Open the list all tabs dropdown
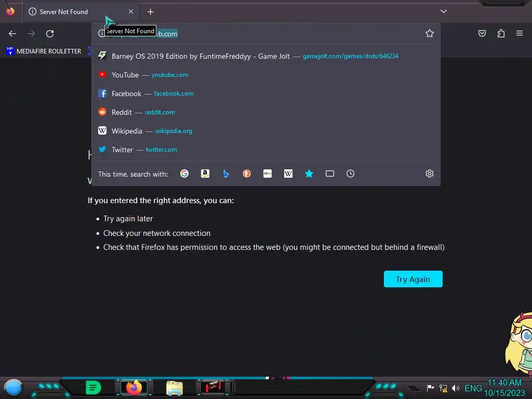The image size is (532, 399). (444, 11)
